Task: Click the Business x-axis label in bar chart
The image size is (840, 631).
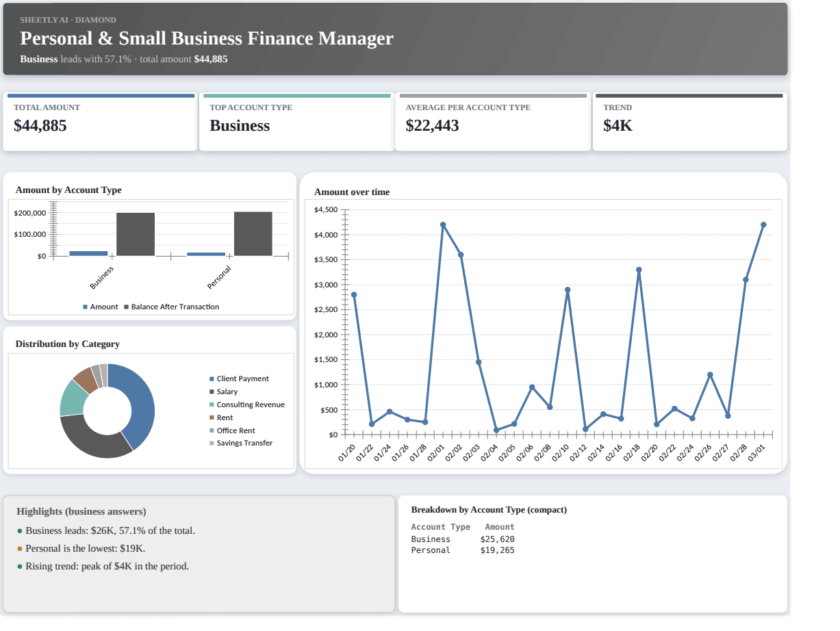Action: click(x=101, y=276)
